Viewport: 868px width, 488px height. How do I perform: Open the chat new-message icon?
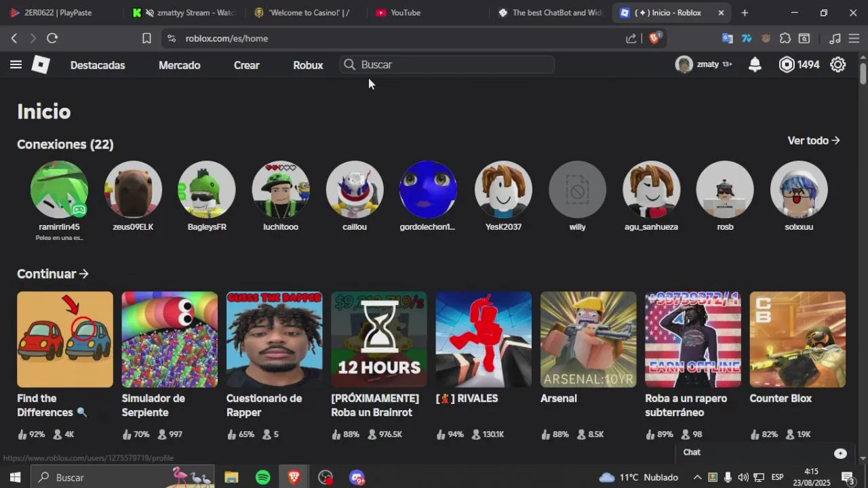coord(840,453)
